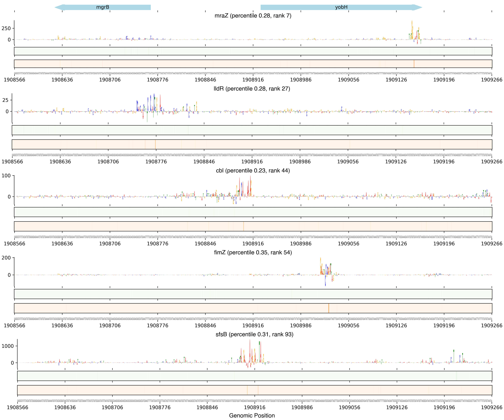Click the tall blue peak cluster in lldR track
Screen dimensions: 504x420
coord(151,103)
